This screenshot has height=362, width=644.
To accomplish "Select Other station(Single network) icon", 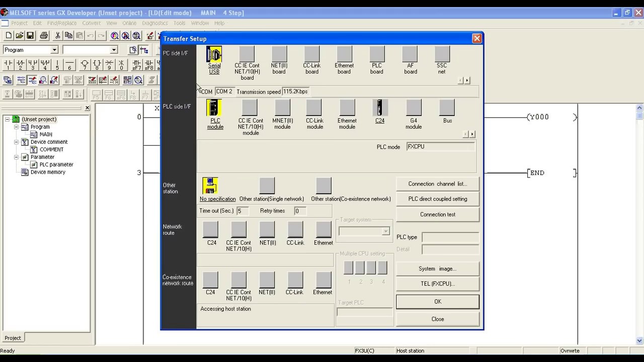I will 267,185.
